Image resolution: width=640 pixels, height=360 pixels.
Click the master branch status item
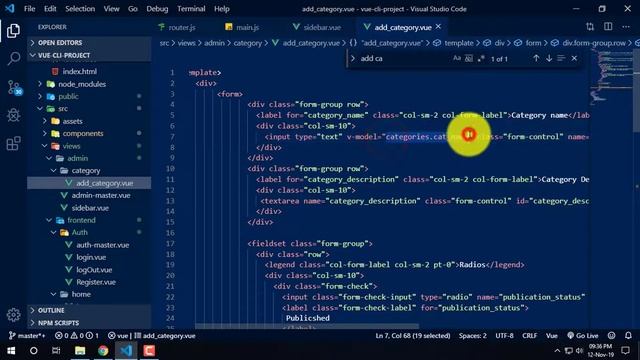tap(27, 336)
